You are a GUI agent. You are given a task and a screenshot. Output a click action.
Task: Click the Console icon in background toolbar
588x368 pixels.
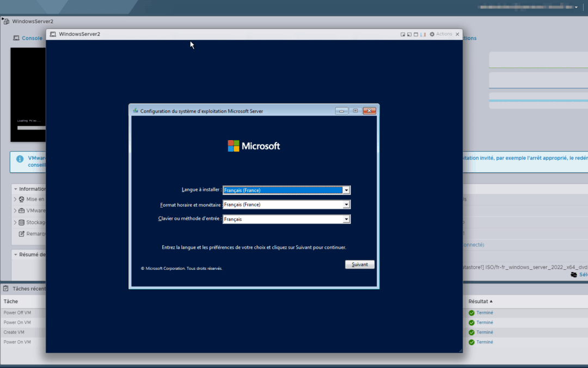[16, 38]
